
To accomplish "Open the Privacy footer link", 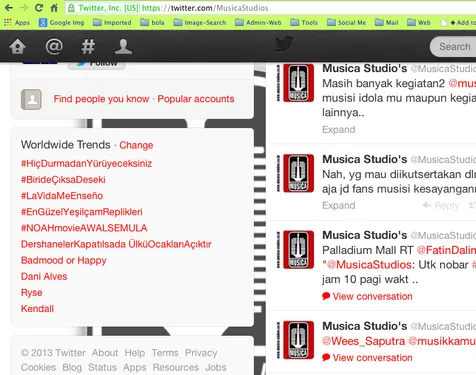I will 201,353.
